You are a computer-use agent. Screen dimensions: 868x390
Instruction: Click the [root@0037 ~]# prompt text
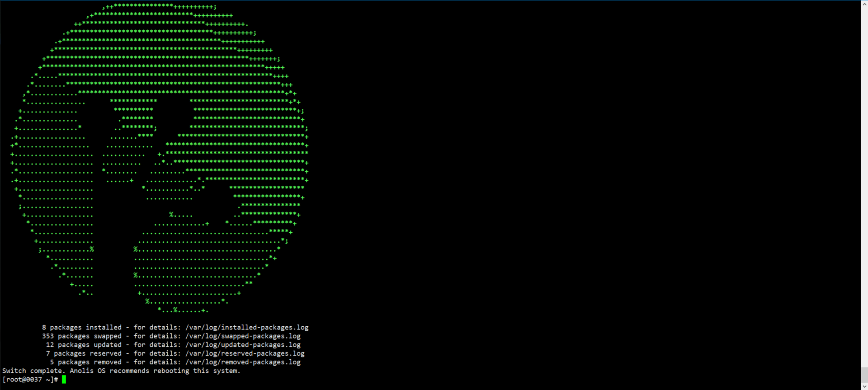30,380
